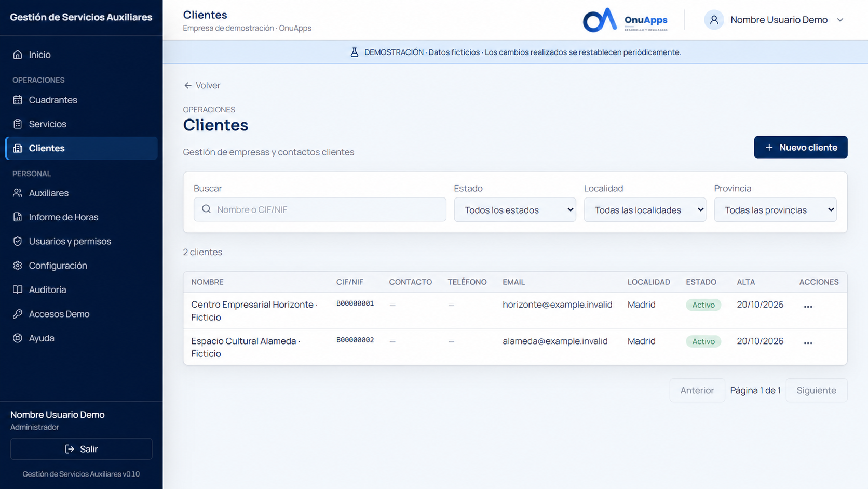Viewport: 868px width, 489px height.
Task: Click the Ayuda lifebuoy icon
Action: [x=18, y=338]
